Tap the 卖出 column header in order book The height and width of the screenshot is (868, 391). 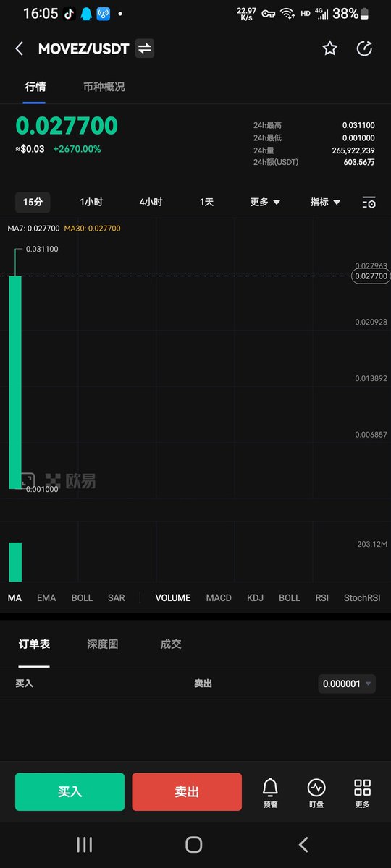pyautogui.click(x=203, y=684)
